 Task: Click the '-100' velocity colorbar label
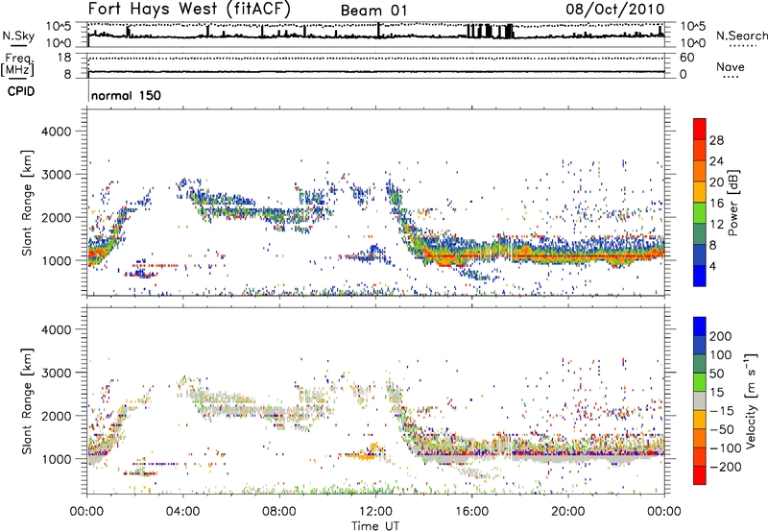pyautogui.click(x=726, y=447)
